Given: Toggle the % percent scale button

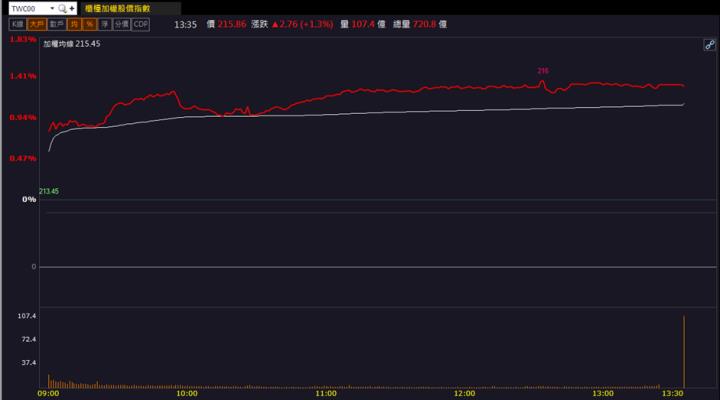Looking at the screenshot, I should pos(90,24).
